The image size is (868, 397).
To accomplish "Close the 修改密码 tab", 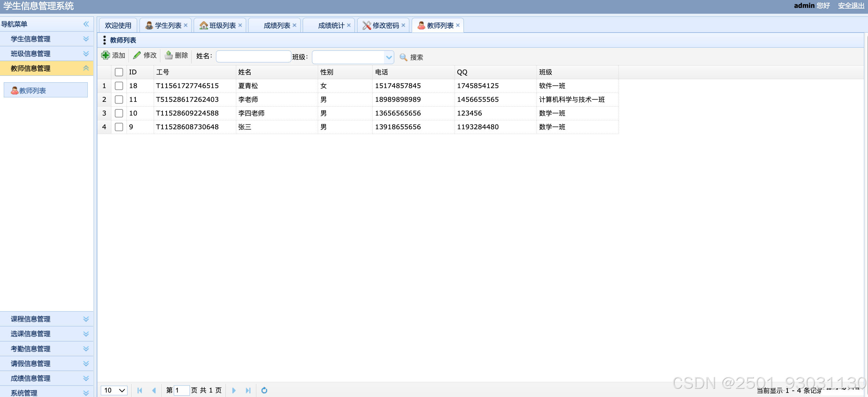I will pyautogui.click(x=403, y=25).
